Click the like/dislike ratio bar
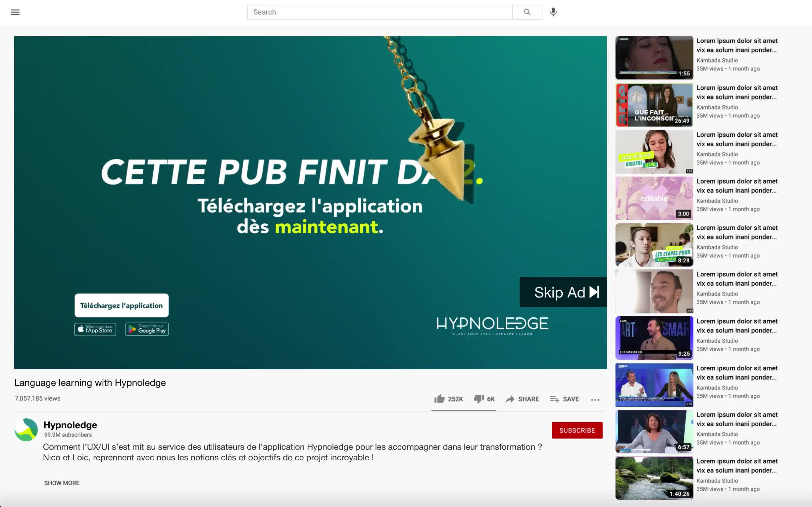This screenshot has height=507, width=812. point(463,410)
